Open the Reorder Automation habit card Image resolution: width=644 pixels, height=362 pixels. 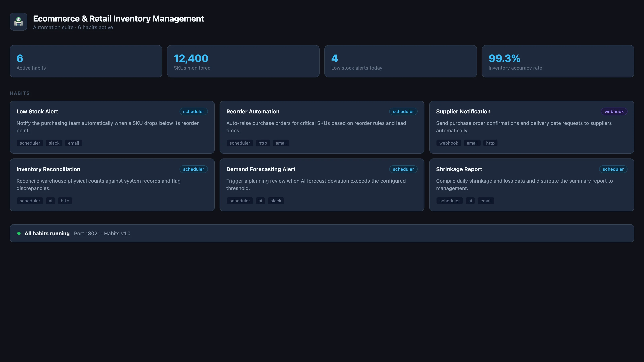(x=322, y=127)
